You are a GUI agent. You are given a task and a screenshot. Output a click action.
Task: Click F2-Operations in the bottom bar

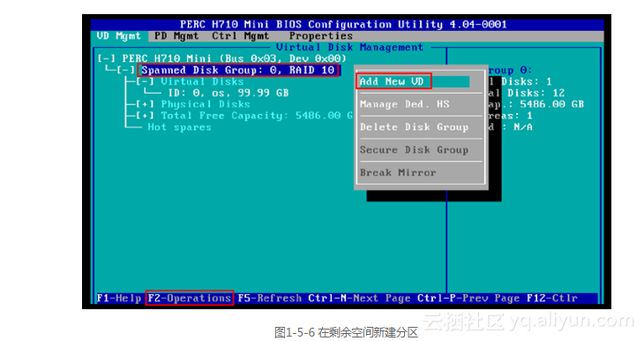(190, 298)
